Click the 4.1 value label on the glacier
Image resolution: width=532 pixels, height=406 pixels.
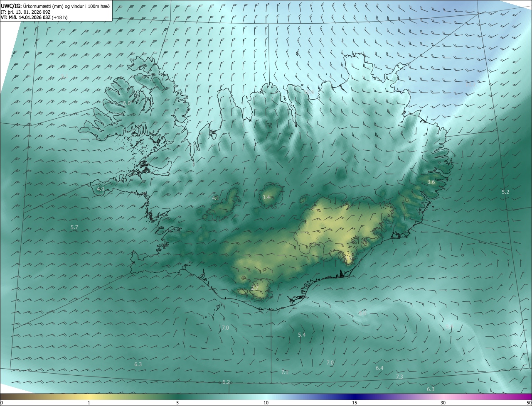pos(215,198)
